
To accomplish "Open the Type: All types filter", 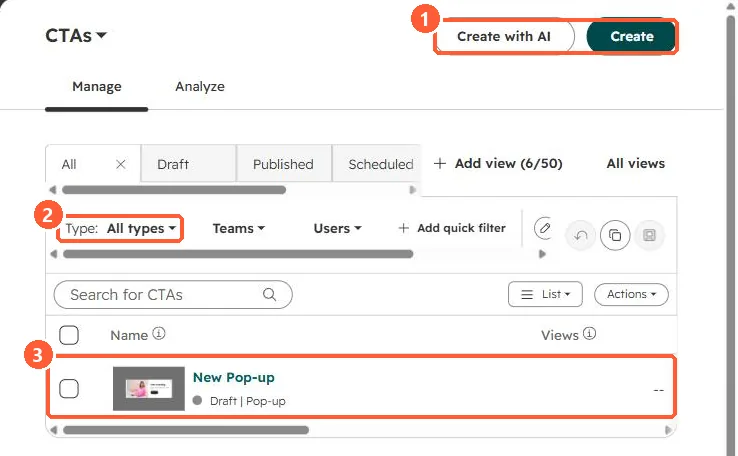I will [120, 229].
